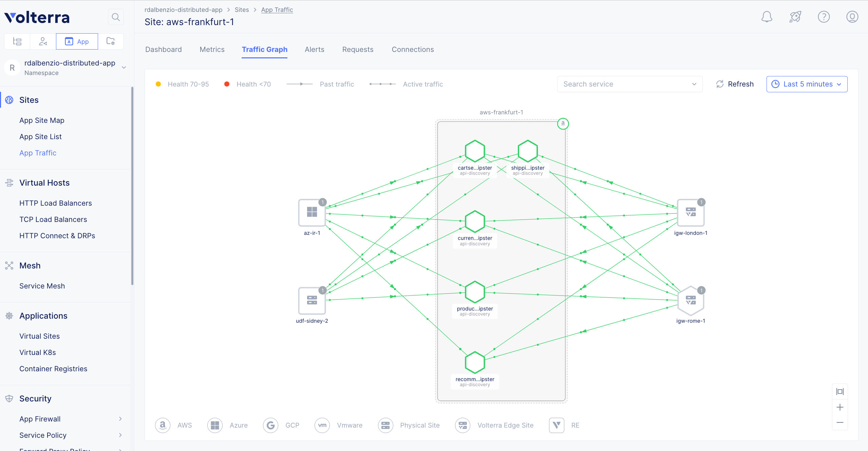Image resolution: width=868 pixels, height=451 pixels.
Task: Click the Physical Site legend icon
Action: coord(385,425)
